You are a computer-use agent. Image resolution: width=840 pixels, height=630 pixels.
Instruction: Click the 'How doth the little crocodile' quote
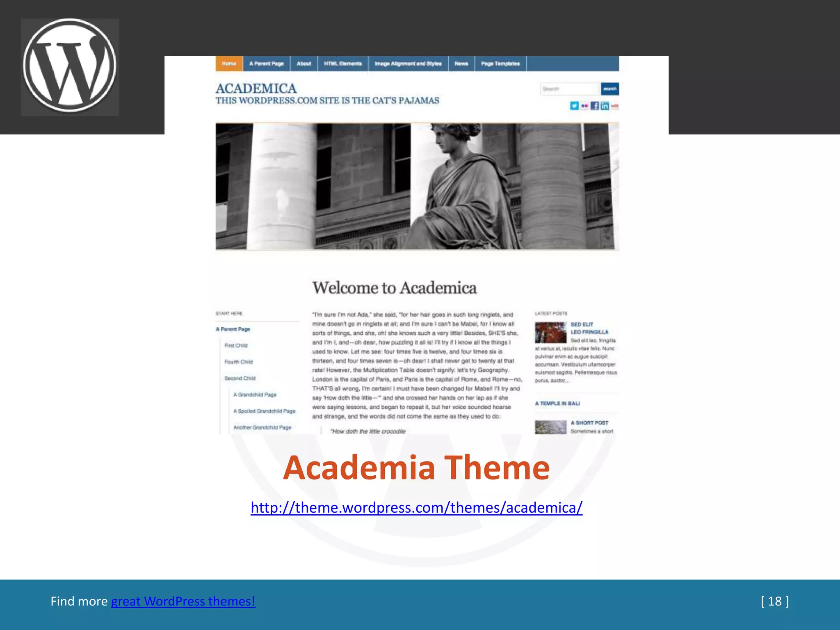(368, 431)
